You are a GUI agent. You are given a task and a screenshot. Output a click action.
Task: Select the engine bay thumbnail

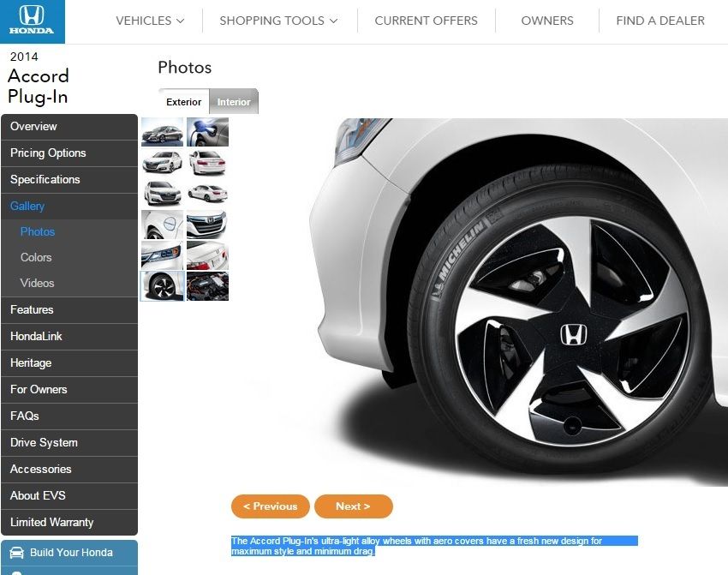coord(207,286)
